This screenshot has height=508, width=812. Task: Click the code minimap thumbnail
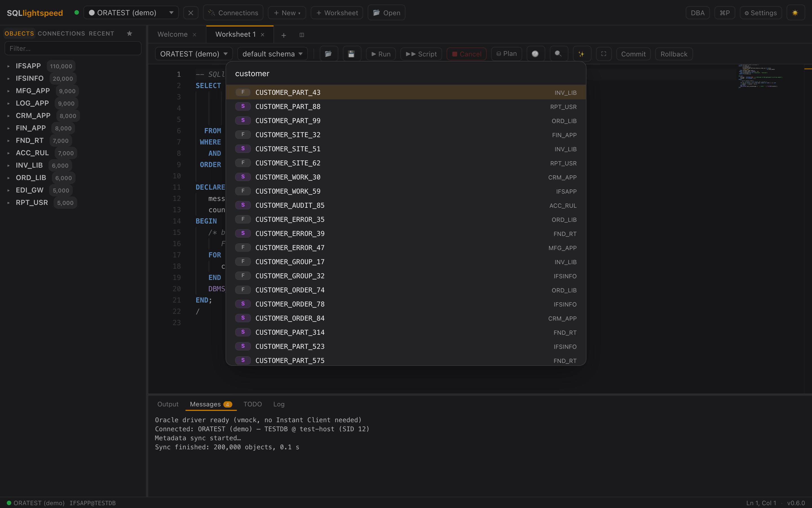pyautogui.click(x=761, y=76)
